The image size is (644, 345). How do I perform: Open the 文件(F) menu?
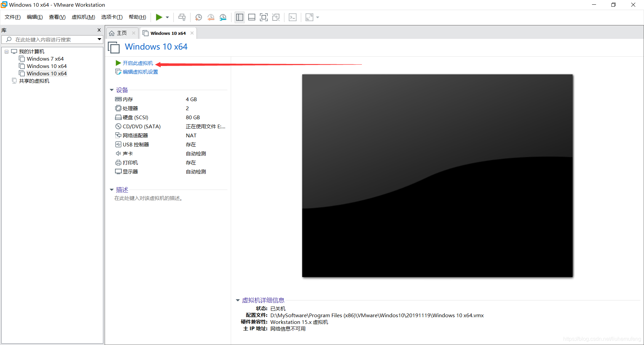[13, 17]
